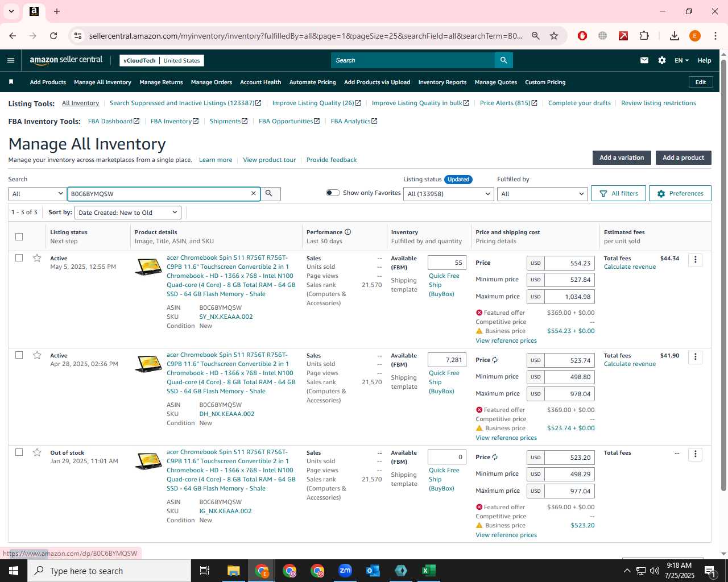Click product thumbnail in SY_NX.KEAAA.002 row
Viewport: 728px width, 582px height.
tap(148, 267)
